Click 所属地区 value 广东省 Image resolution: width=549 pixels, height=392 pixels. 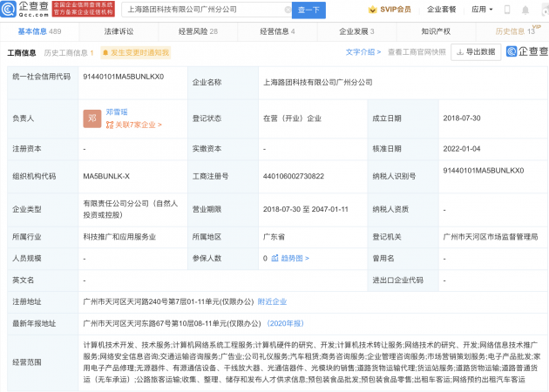[x=274, y=237]
